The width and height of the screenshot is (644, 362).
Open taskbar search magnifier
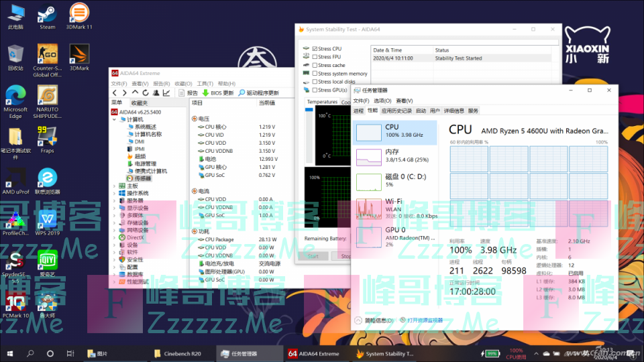(30, 353)
